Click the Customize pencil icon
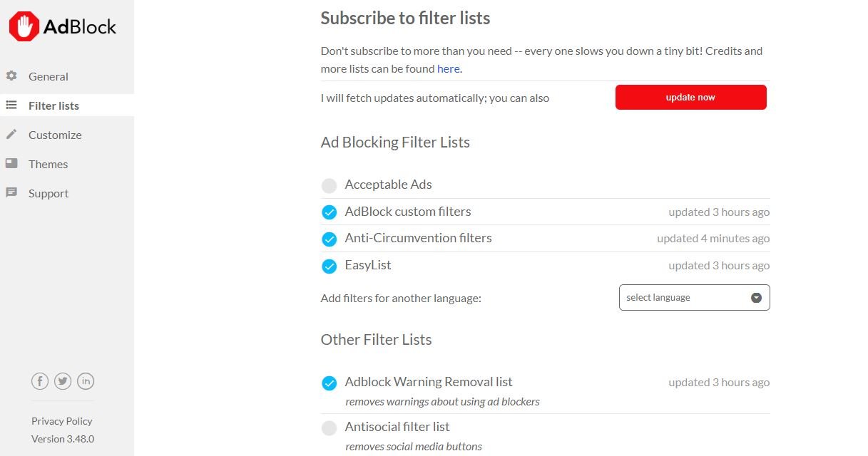This screenshot has width=868, height=456. (x=11, y=134)
